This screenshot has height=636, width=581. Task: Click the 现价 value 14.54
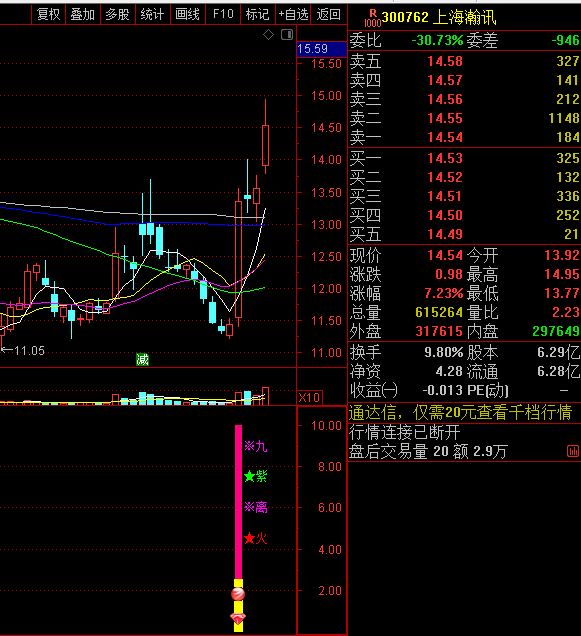point(445,256)
